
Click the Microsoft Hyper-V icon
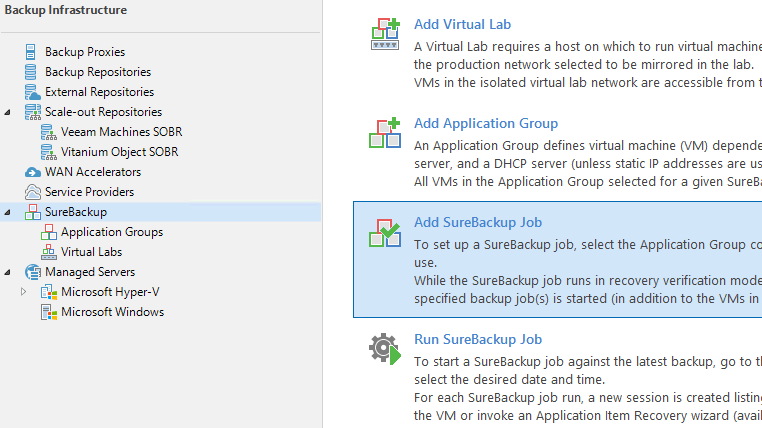(x=49, y=292)
